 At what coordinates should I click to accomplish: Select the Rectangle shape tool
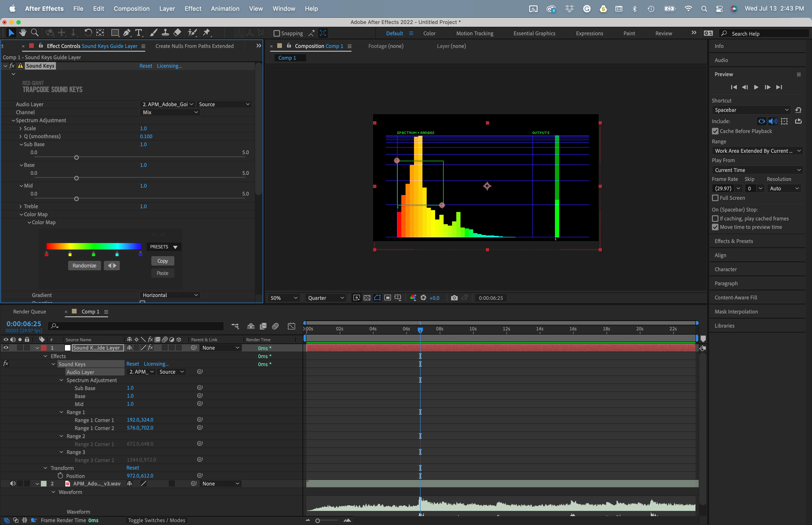tap(115, 33)
